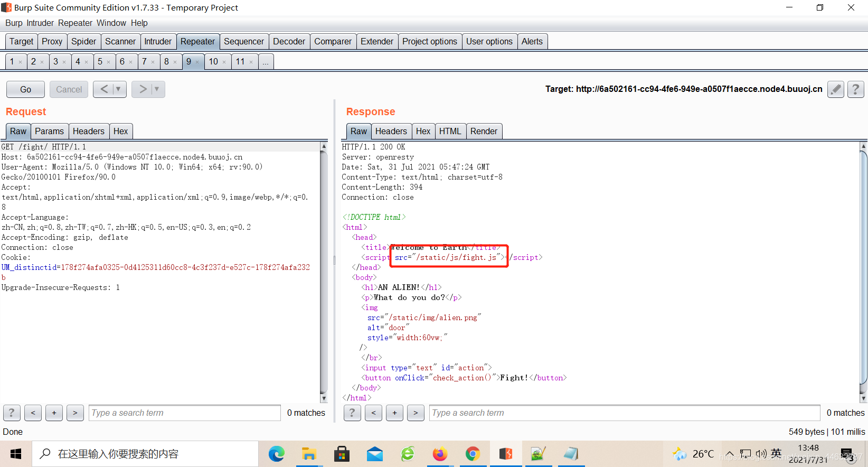Edit target with the pencil icon

pos(836,89)
